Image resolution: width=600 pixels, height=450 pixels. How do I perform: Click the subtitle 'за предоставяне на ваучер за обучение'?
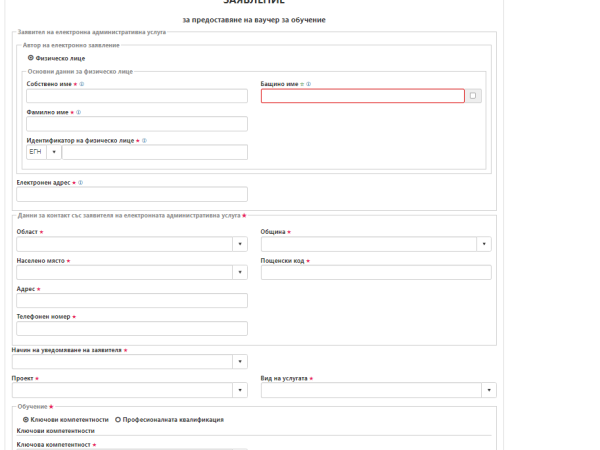tap(254, 20)
